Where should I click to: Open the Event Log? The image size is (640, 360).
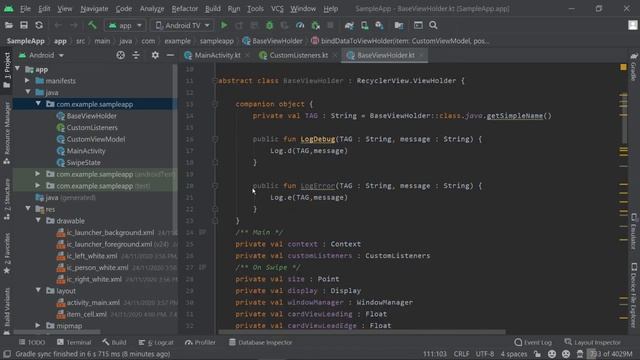coord(533,342)
